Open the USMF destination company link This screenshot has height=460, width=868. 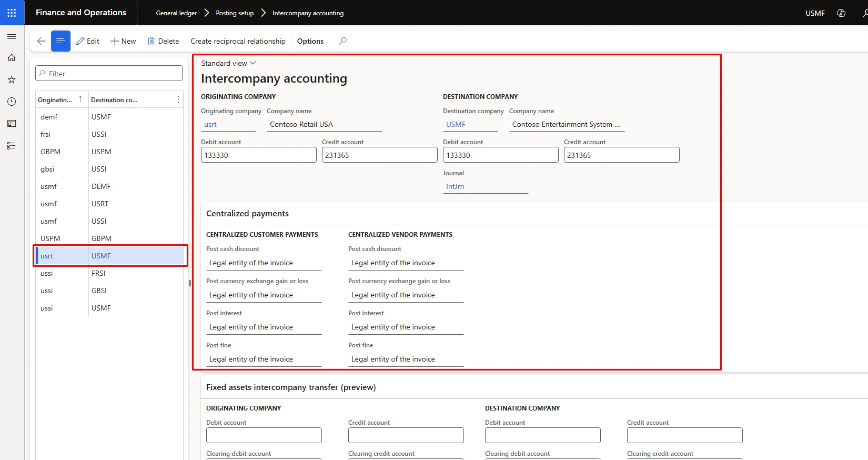click(x=456, y=125)
